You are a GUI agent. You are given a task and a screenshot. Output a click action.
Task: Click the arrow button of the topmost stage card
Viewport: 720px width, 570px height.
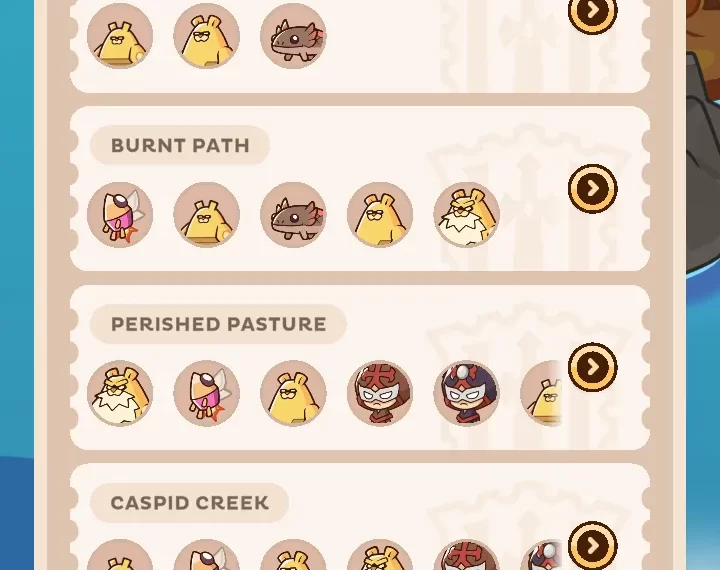click(x=593, y=11)
